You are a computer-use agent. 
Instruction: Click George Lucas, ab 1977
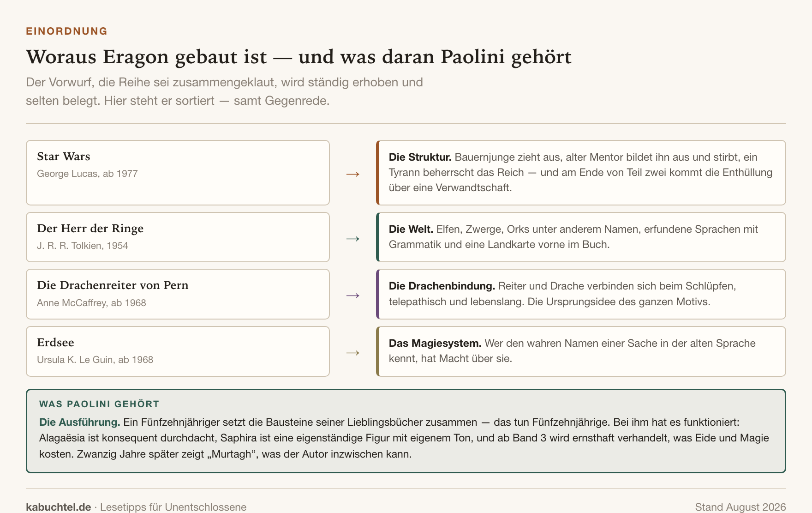[x=87, y=174]
